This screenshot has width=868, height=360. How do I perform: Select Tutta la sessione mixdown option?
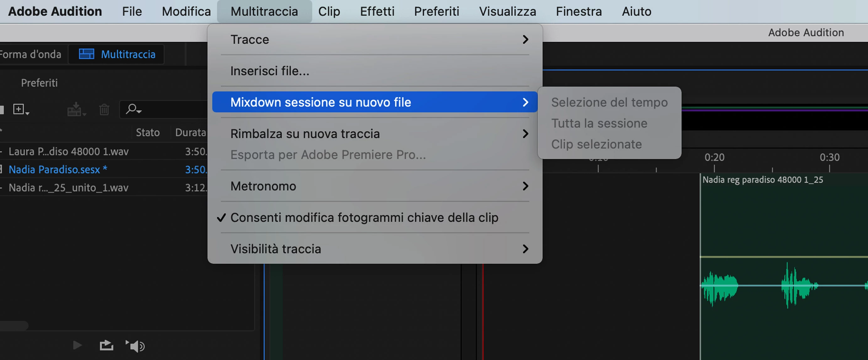click(599, 123)
